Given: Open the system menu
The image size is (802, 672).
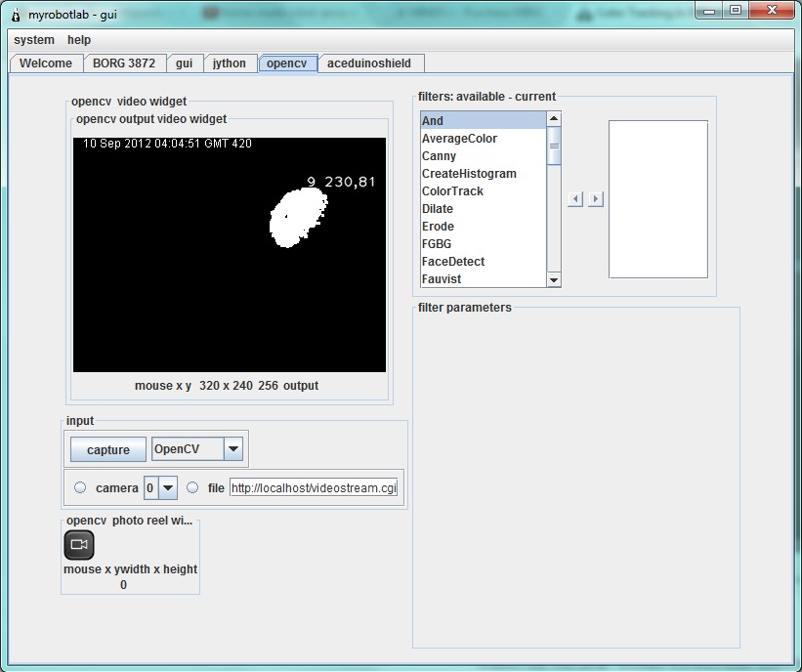Looking at the screenshot, I should coord(34,40).
